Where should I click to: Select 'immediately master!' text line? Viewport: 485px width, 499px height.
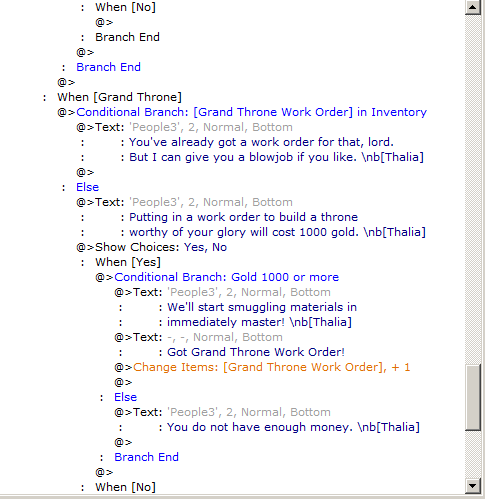coord(259,322)
